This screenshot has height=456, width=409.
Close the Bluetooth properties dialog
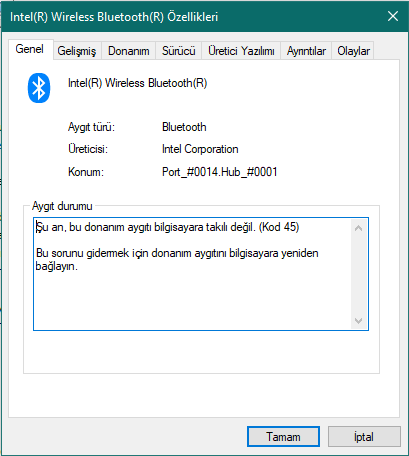[x=393, y=16]
